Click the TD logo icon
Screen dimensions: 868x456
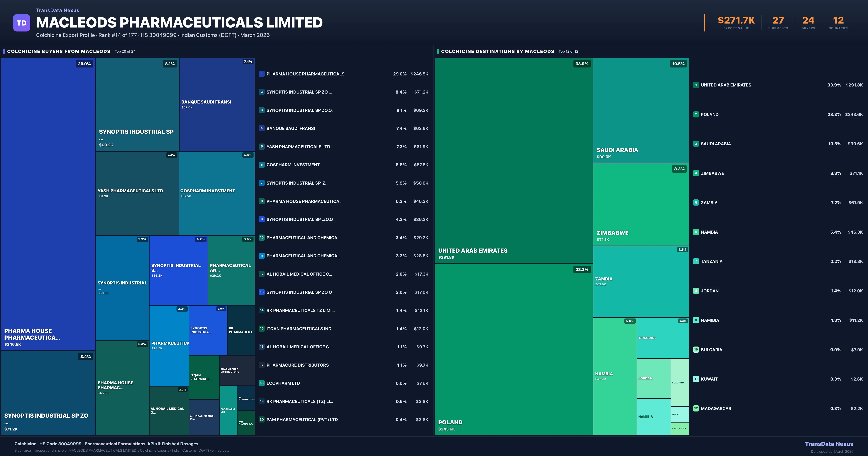tap(22, 23)
